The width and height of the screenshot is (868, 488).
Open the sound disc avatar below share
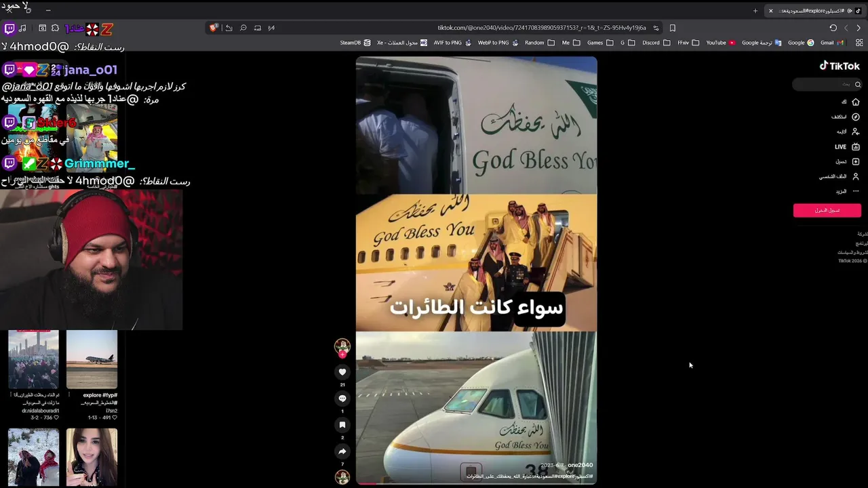pyautogui.click(x=342, y=476)
